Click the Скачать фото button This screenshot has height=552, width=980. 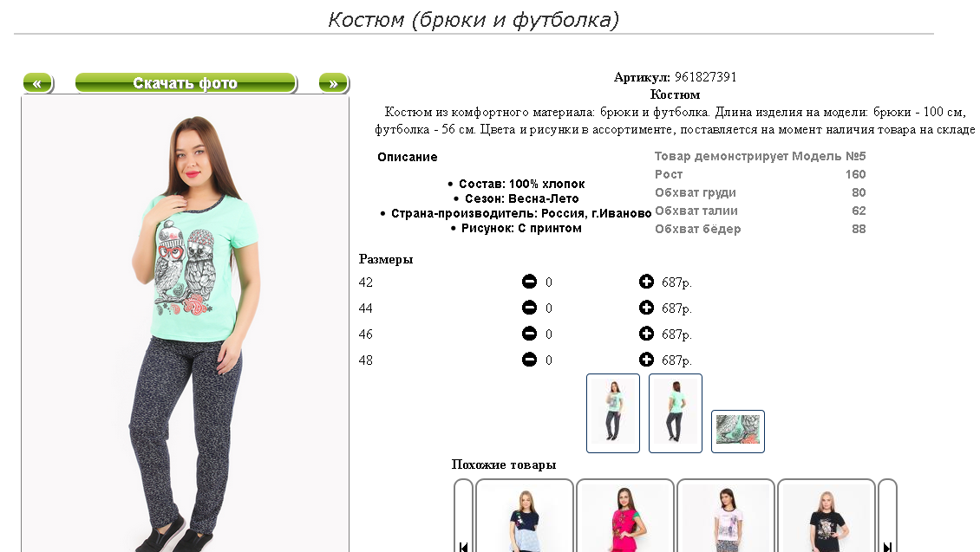(x=186, y=83)
